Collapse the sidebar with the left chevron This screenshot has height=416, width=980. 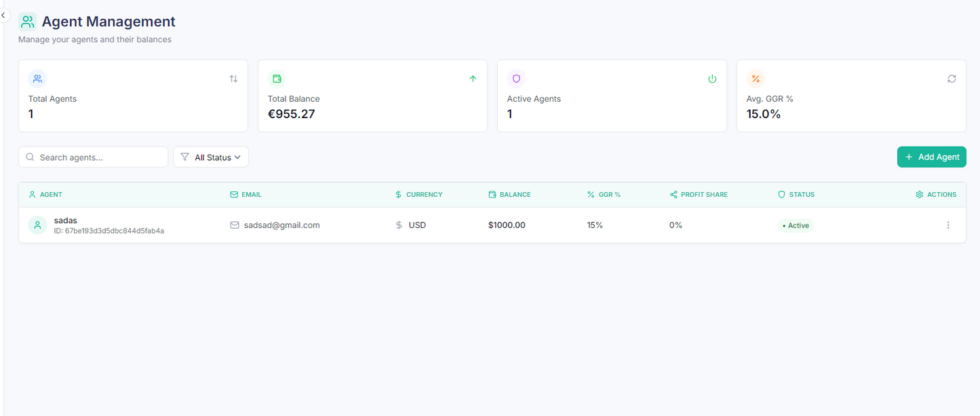[3, 15]
